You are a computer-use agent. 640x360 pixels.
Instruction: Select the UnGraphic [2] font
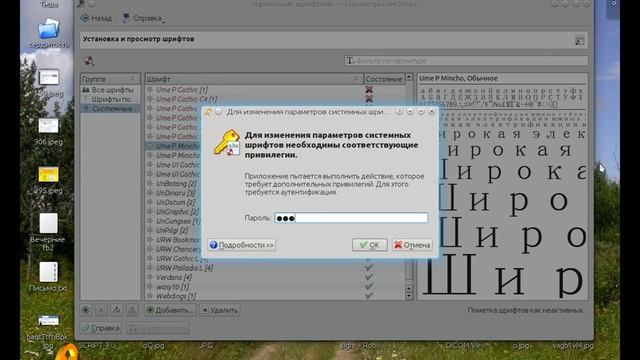click(x=177, y=212)
